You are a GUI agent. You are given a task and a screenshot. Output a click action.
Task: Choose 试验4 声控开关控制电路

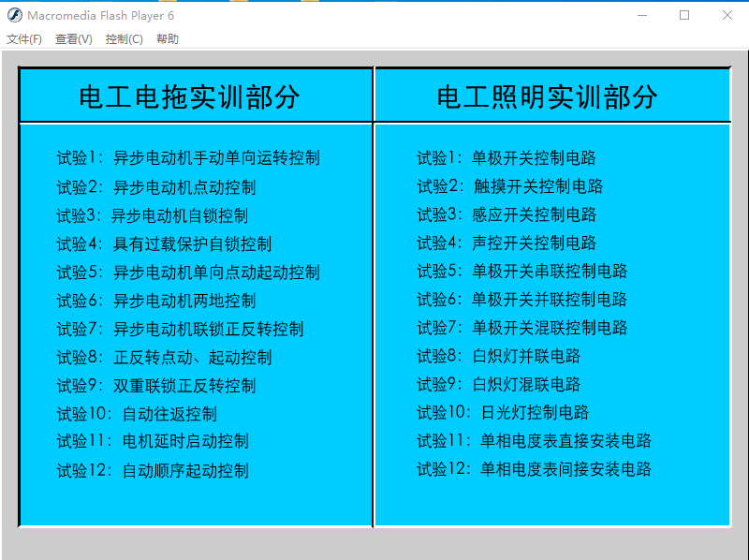pyautogui.click(x=507, y=243)
